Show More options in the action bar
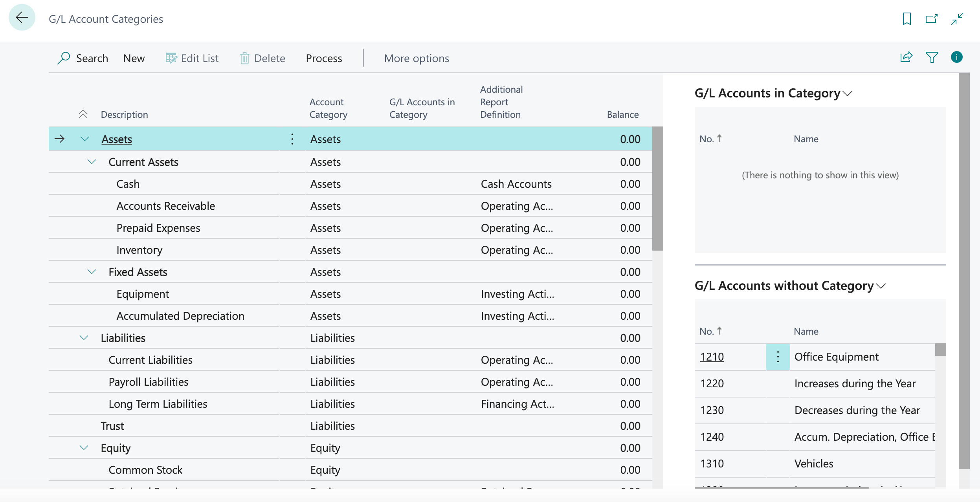980x502 pixels. (417, 59)
